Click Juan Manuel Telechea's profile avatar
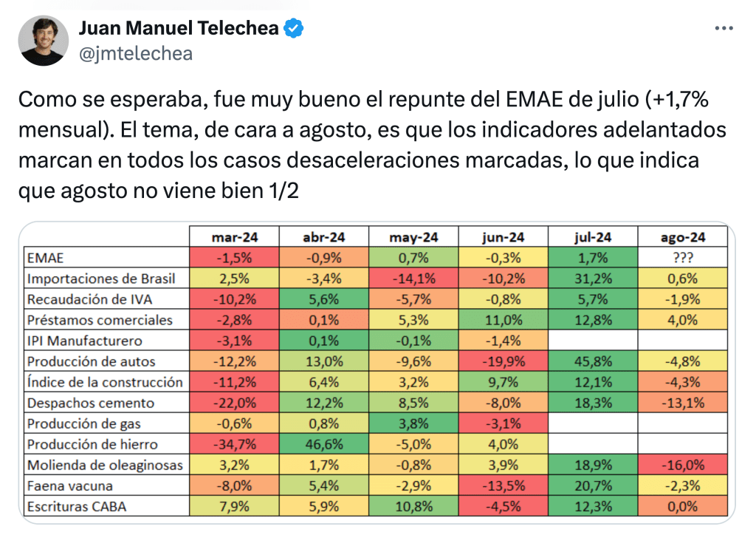This screenshot has width=756, height=535. click(44, 40)
